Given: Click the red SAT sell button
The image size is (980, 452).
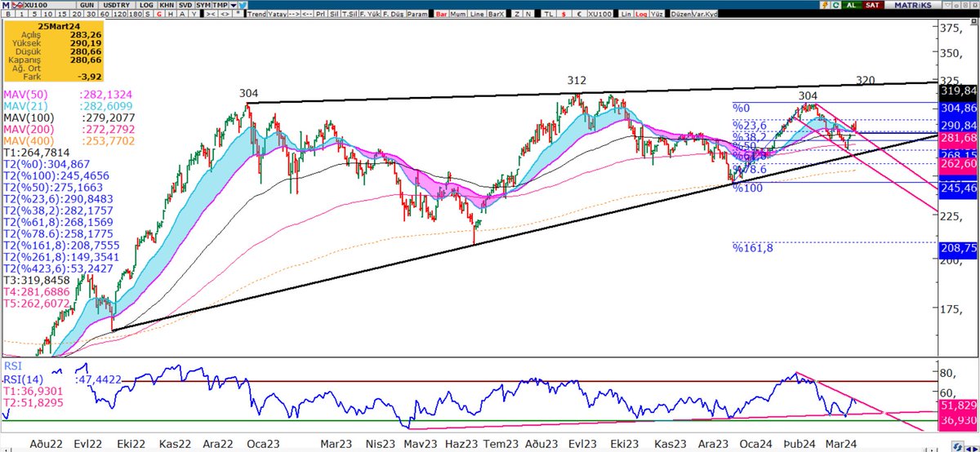Looking at the screenshot, I should point(872,5).
